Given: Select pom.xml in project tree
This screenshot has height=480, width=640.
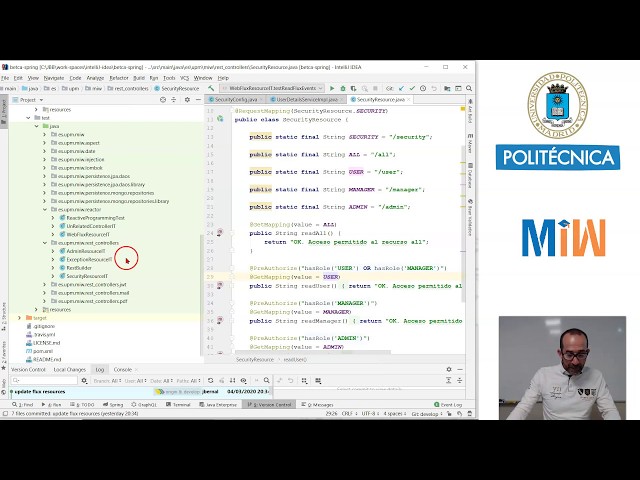Looking at the screenshot, I should [43, 351].
